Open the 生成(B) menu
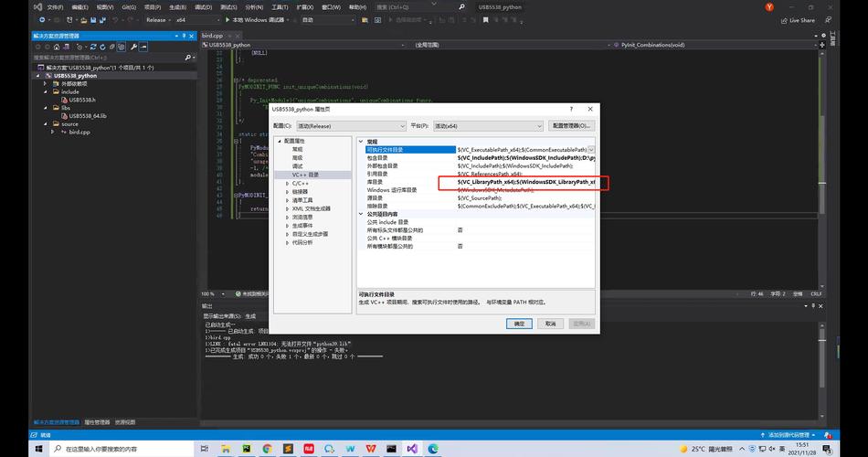 [x=177, y=7]
